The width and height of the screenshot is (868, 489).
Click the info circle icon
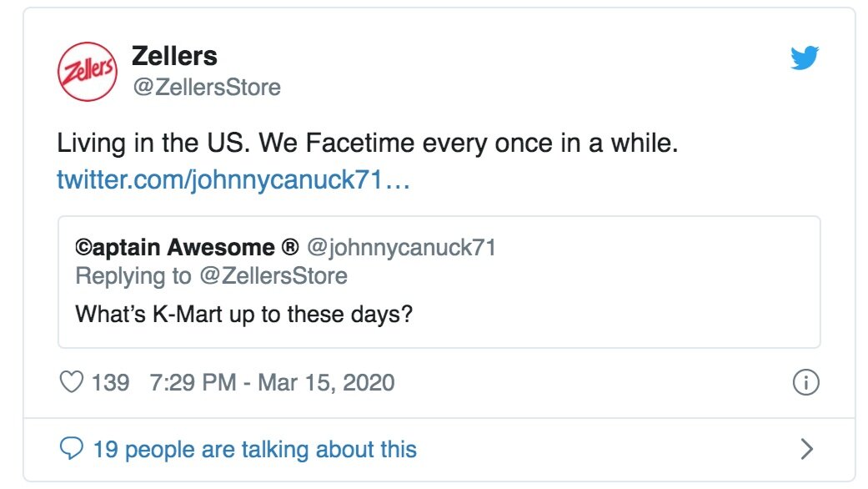(x=805, y=382)
